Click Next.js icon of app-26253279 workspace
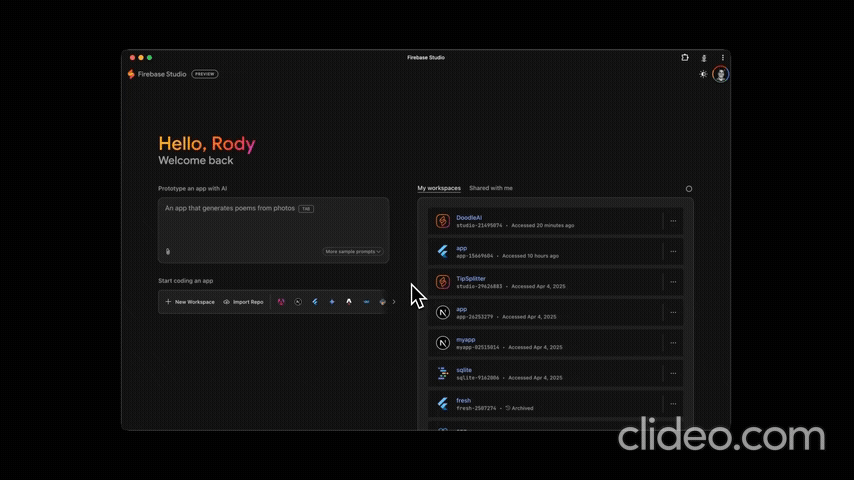 (443, 312)
